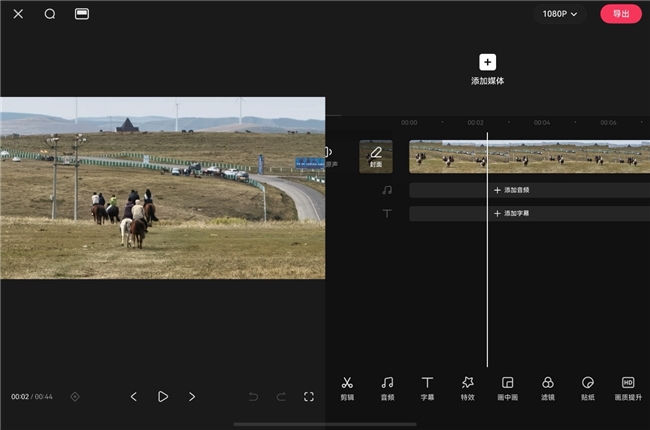Play the video preview
The height and width of the screenshot is (430, 650).
tap(162, 397)
